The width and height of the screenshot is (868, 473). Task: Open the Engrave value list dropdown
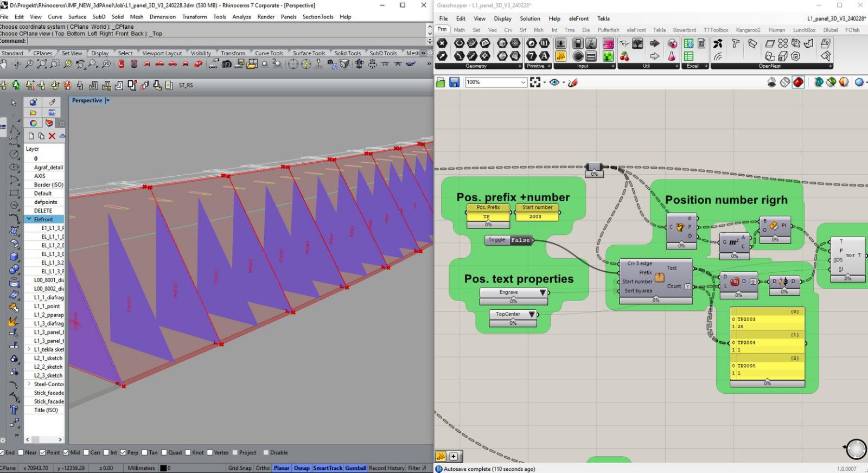[x=542, y=292]
